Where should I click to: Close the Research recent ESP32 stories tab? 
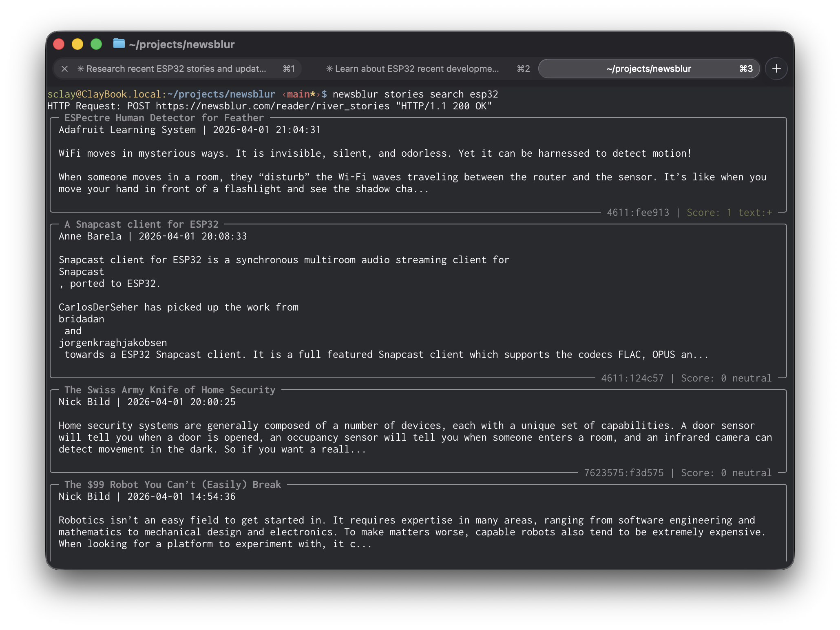[64, 69]
